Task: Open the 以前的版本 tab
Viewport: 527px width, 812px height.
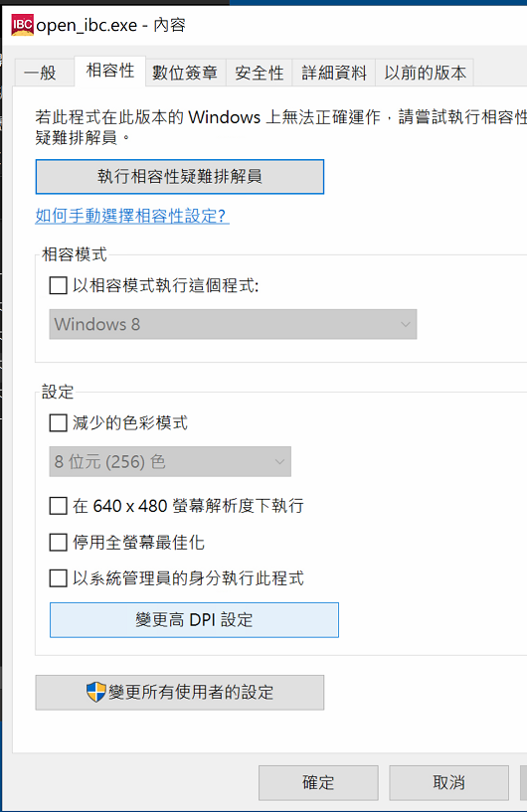Action: (x=425, y=73)
